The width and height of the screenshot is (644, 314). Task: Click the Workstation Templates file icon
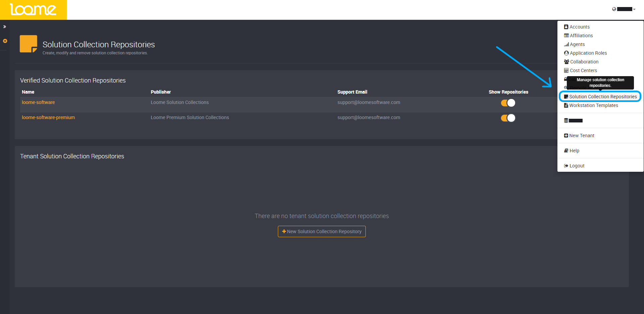click(x=566, y=105)
